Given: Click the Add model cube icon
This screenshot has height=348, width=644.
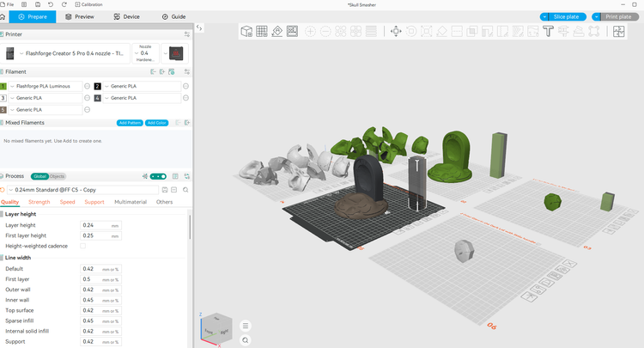Looking at the screenshot, I should coord(246,31).
